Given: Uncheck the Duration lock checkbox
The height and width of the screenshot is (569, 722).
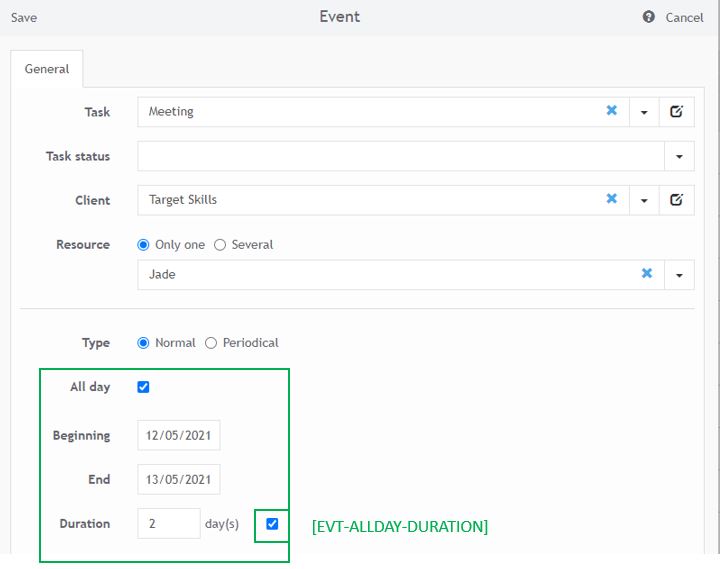Looking at the screenshot, I should click(272, 524).
